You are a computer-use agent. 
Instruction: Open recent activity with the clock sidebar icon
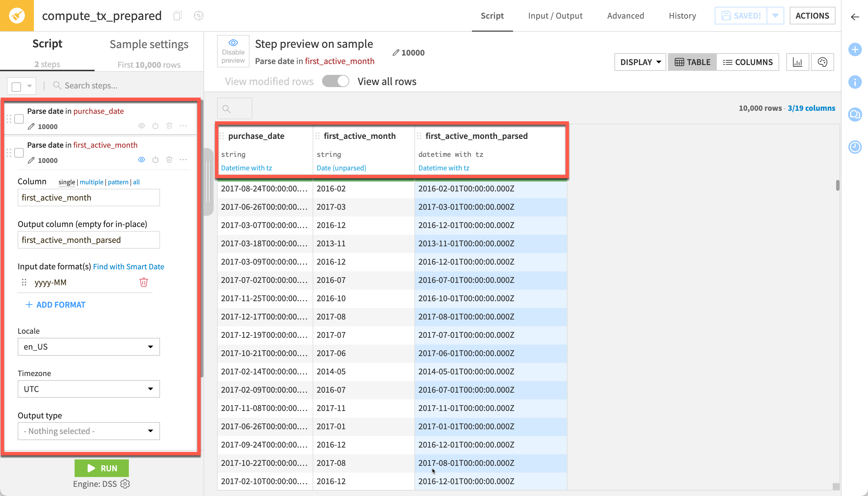point(855,147)
